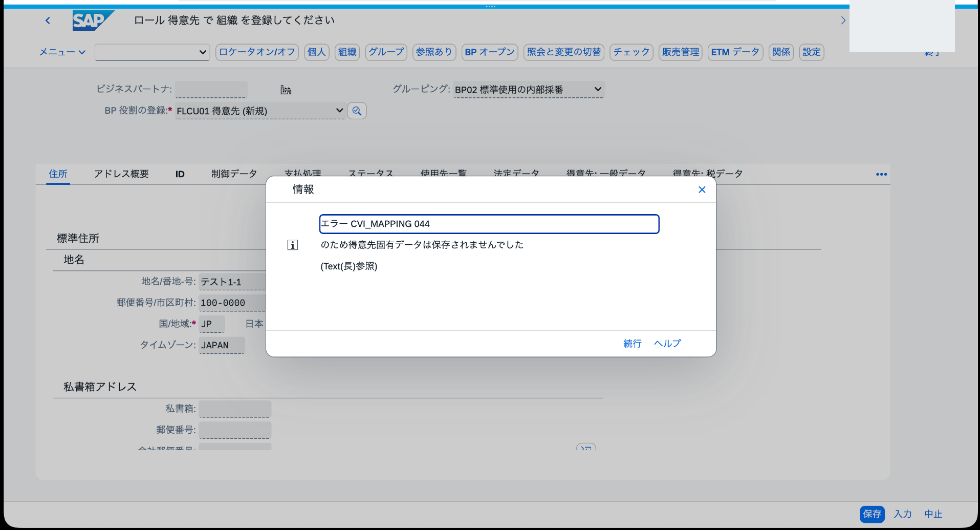Click the organization icon beside ビジネスパートナ field

coord(286,90)
